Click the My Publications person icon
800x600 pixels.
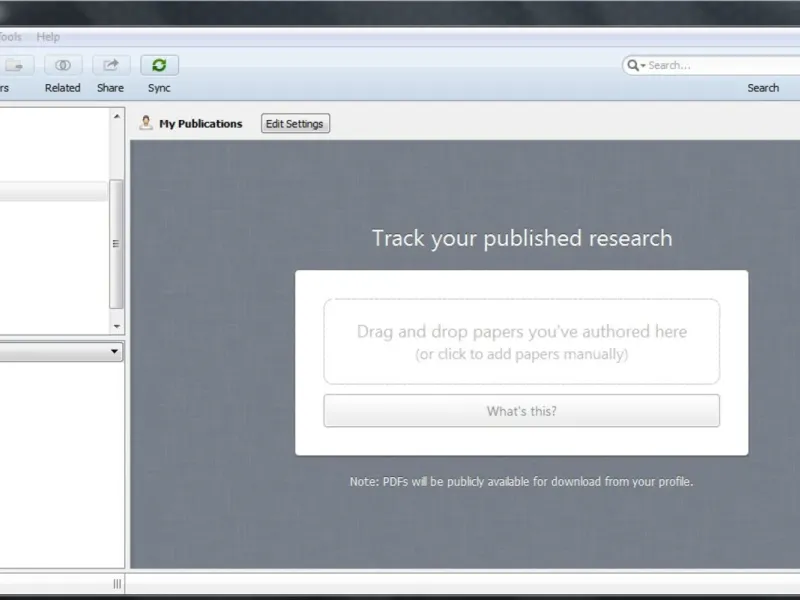click(146, 123)
